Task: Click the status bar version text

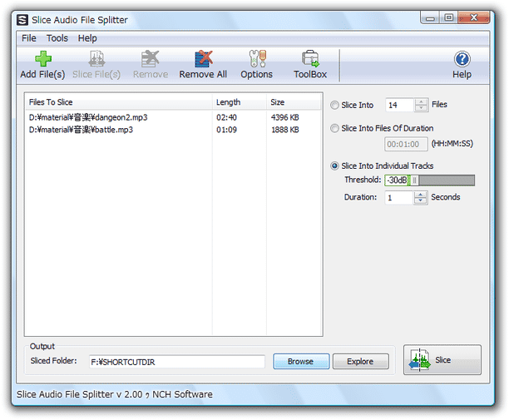Action: pos(115,394)
